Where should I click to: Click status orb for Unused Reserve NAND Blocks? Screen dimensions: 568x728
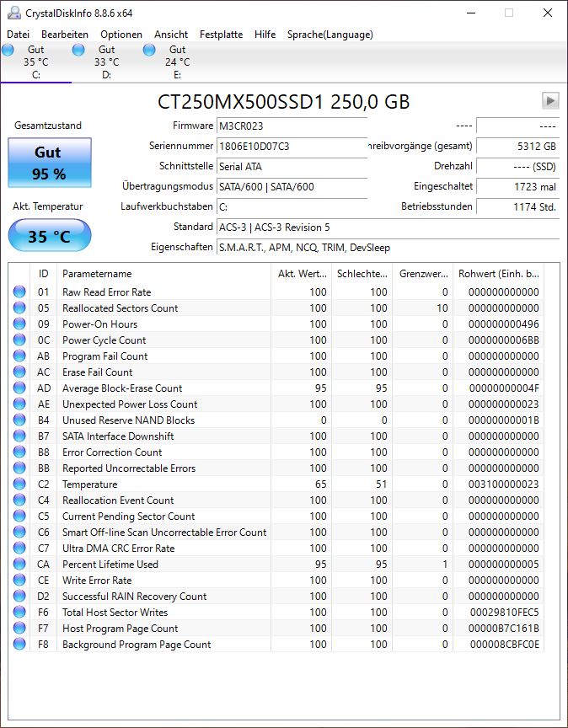click(19, 420)
